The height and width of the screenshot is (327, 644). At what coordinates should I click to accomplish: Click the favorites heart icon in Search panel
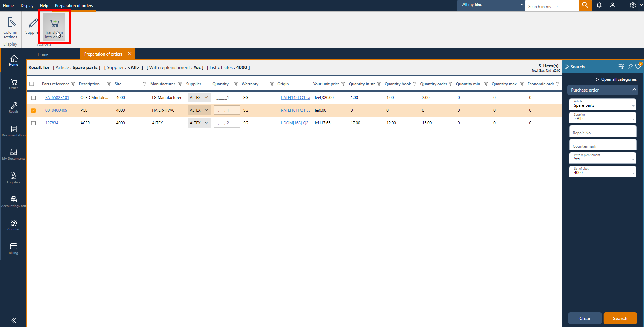point(638,66)
